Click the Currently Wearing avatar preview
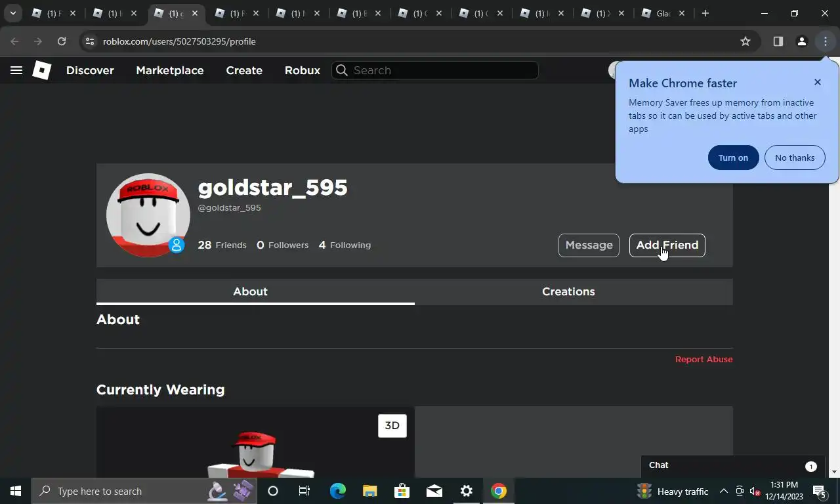The height and width of the screenshot is (504, 840). (255, 442)
